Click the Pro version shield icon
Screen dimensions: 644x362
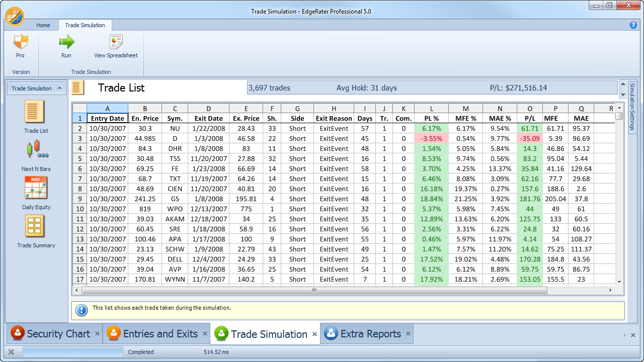pyautogui.click(x=20, y=42)
